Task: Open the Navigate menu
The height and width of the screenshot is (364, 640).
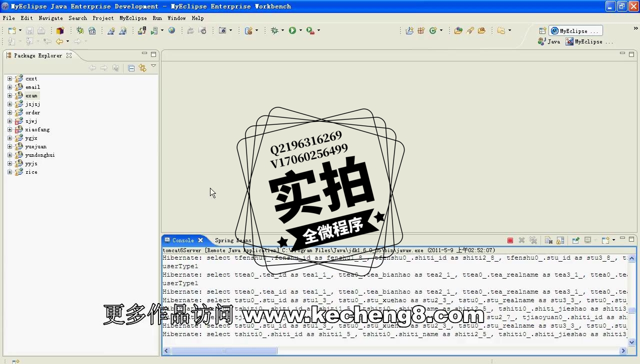Action: tap(50, 18)
